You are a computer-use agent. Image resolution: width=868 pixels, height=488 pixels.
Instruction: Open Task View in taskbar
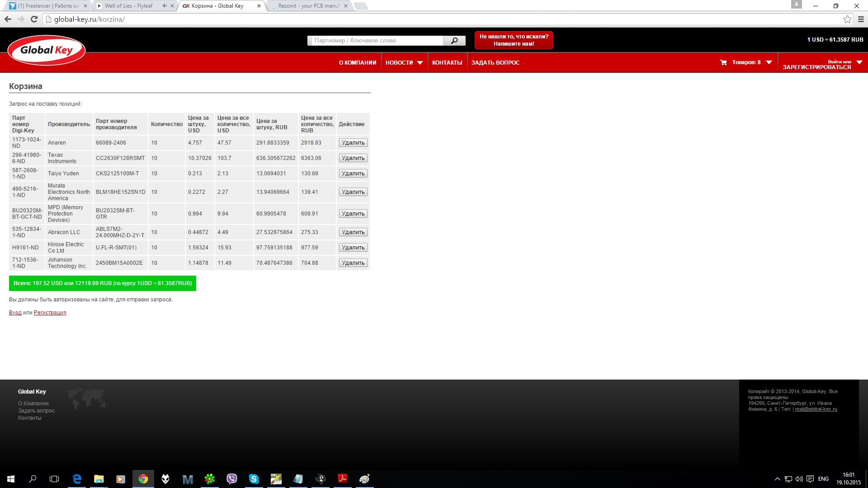pyautogui.click(x=54, y=479)
